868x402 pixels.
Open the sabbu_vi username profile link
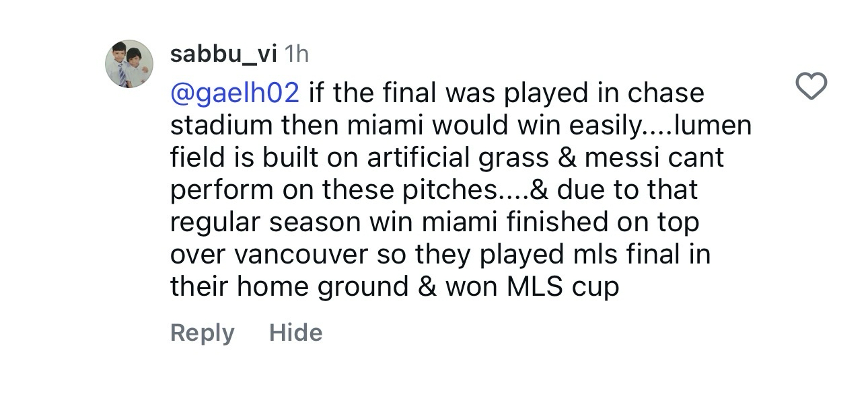223,54
